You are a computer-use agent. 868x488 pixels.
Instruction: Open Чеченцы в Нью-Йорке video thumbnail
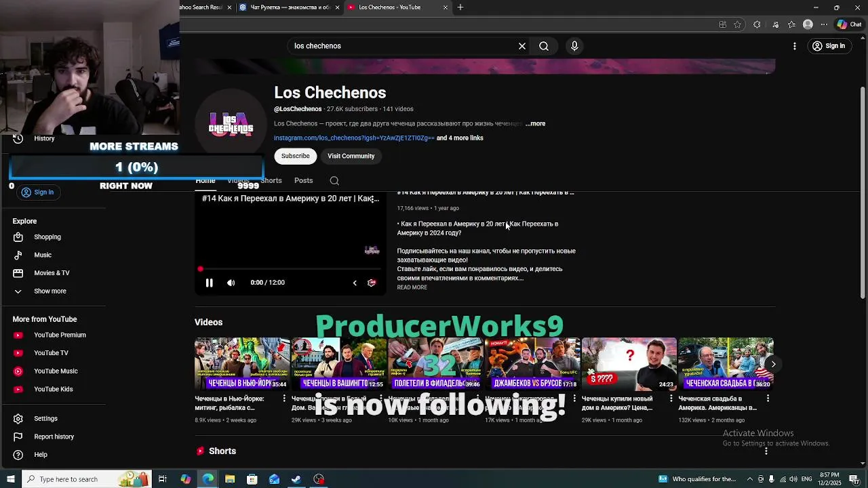242,363
